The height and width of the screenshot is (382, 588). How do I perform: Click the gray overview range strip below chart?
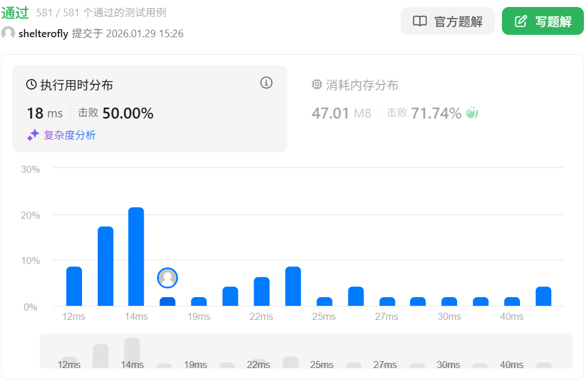(x=306, y=351)
